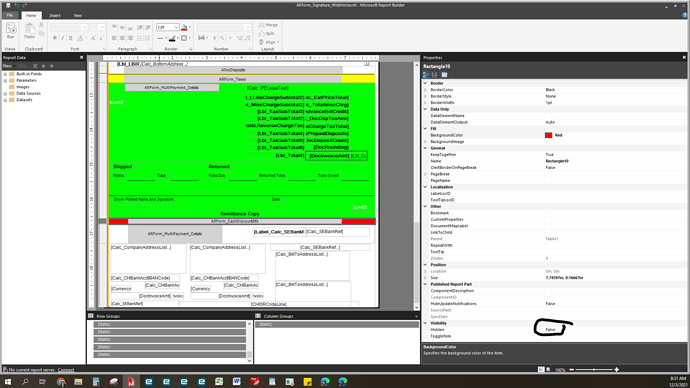Open the border width 1pt dropdown

[x=168, y=27]
